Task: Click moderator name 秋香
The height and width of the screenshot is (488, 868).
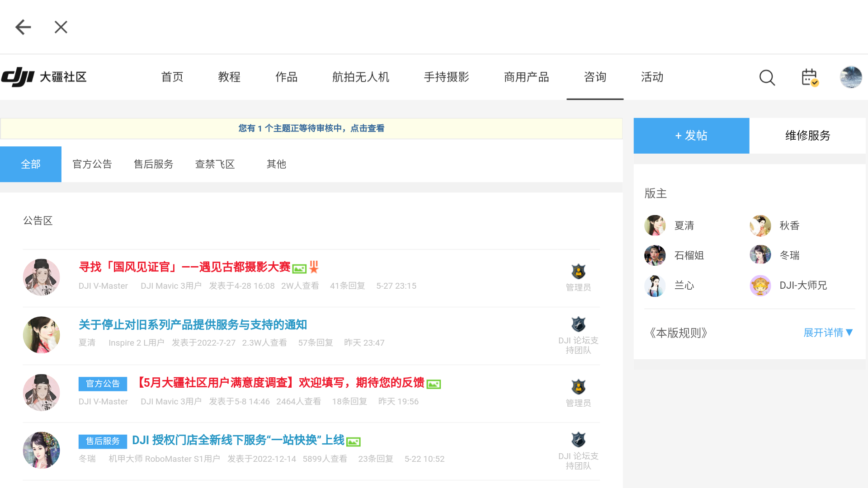Action: click(x=789, y=225)
